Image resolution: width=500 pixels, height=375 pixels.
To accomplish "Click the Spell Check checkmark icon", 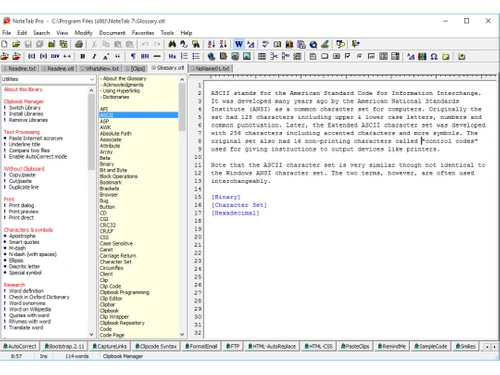I will tap(265, 44).
